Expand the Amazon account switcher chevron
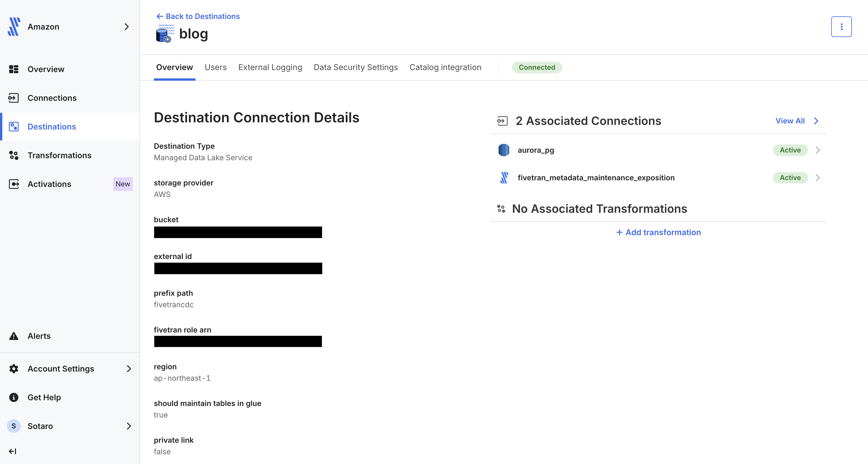Viewport: 868px width, 464px height. click(x=127, y=27)
